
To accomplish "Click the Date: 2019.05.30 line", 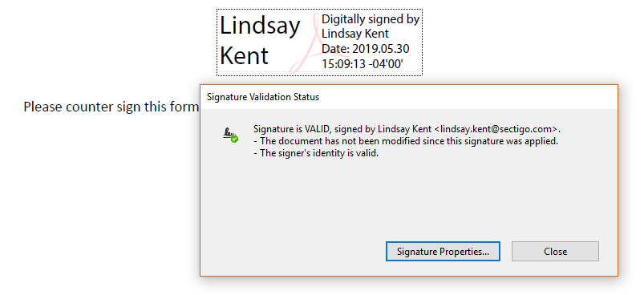I will tap(365, 49).
